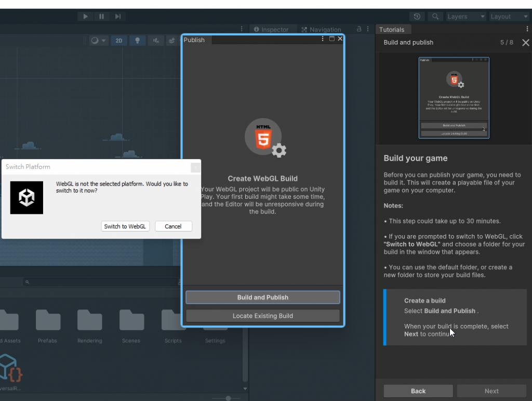The width and height of the screenshot is (532, 401).
Task: Click the project search field
Action: pos(101,282)
